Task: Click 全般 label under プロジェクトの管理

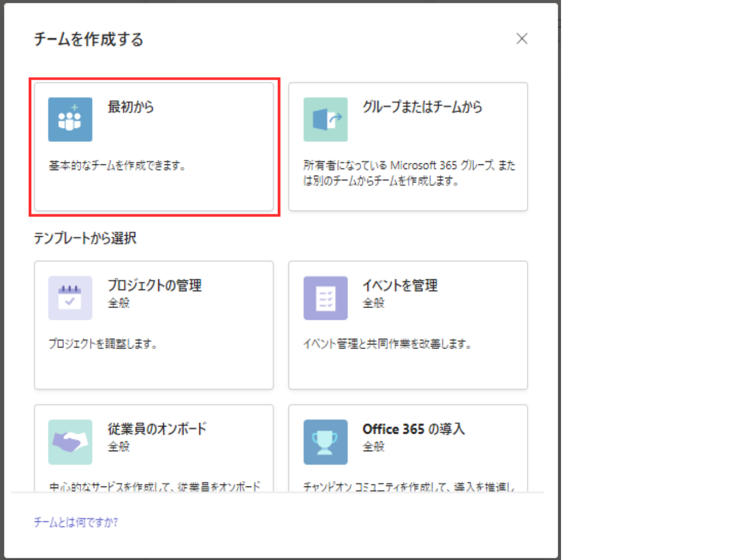Action: 119,303
